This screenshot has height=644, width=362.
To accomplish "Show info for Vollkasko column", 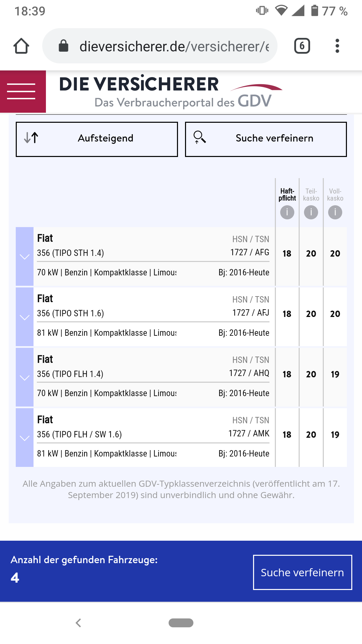I will pos(335,212).
